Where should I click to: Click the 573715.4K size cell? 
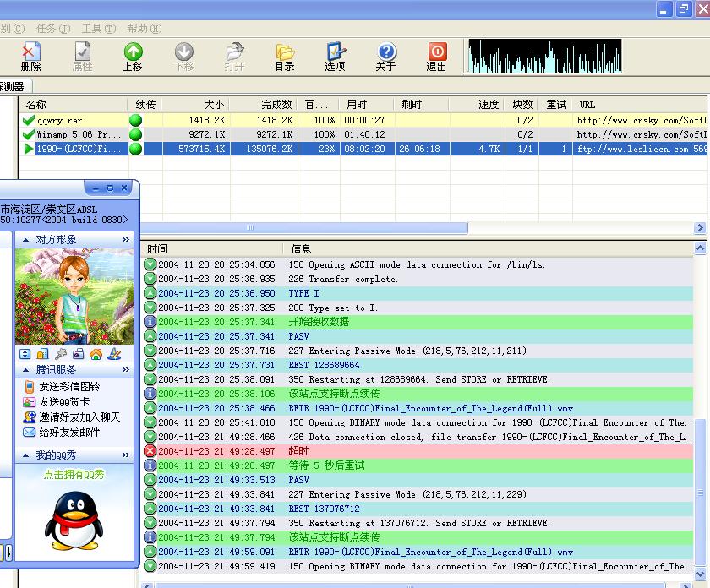196,149
